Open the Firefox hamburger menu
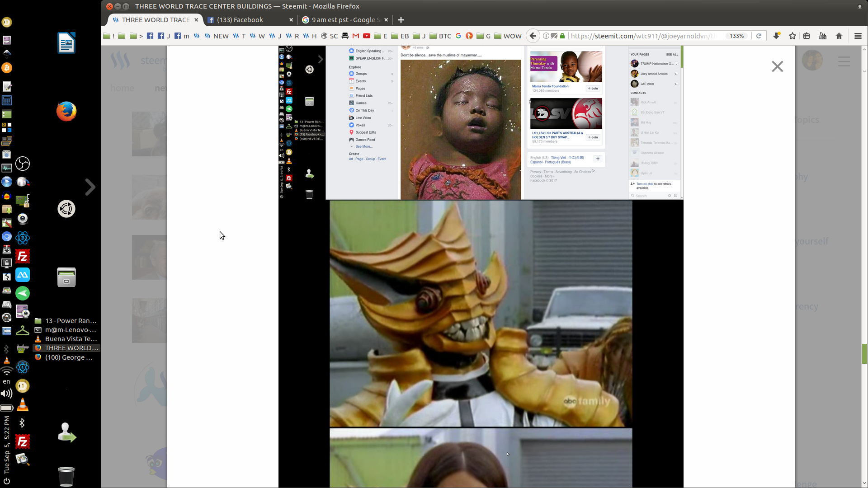Image resolution: width=868 pixels, height=488 pixels. click(x=858, y=36)
